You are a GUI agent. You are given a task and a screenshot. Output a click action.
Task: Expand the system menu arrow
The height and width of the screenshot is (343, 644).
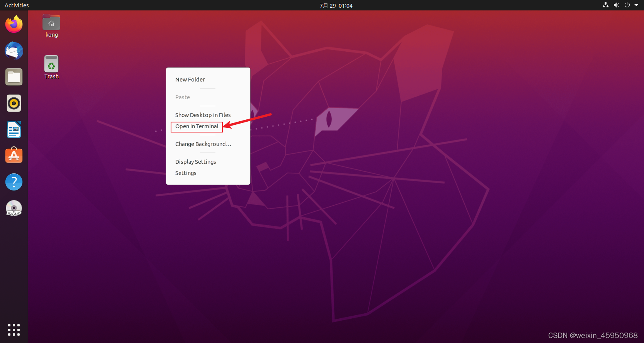pos(636,5)
